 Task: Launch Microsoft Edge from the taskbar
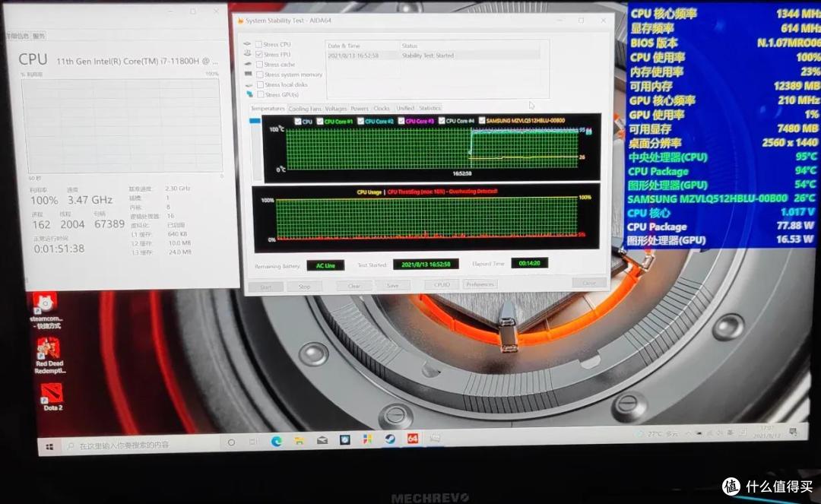pos(277,441)
